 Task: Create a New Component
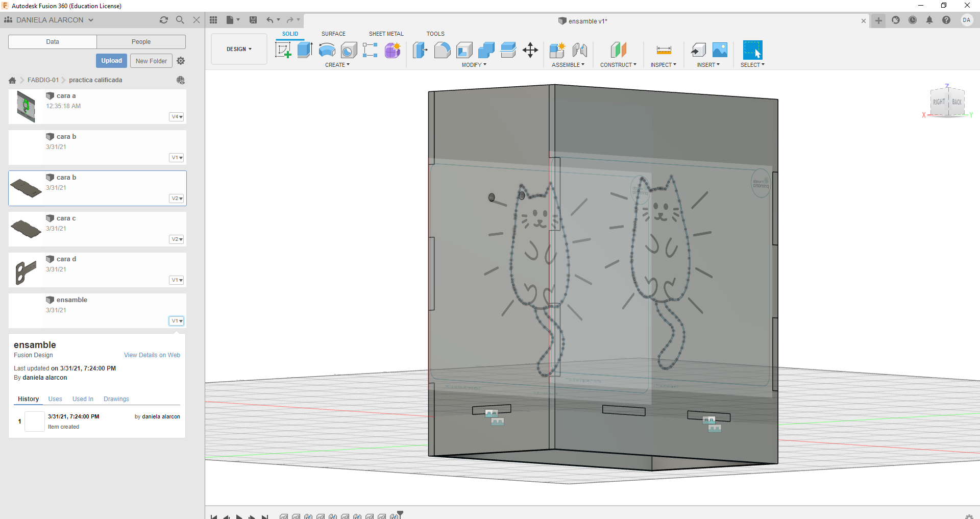557,50
